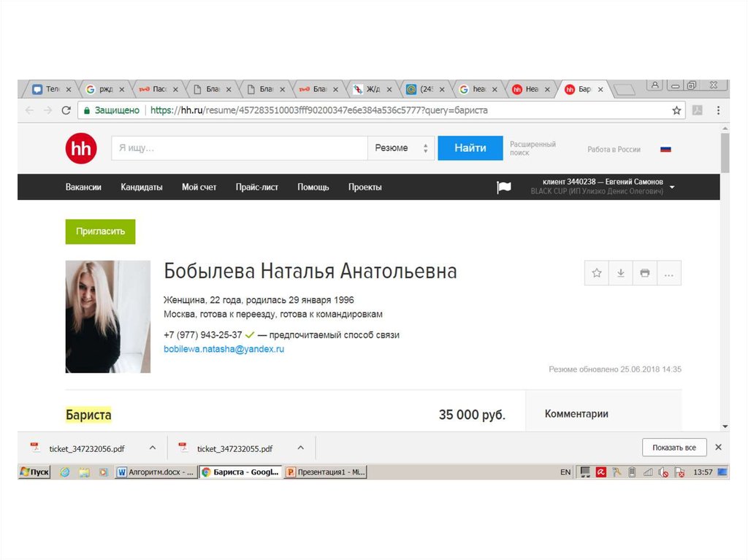Image resolution: width=748 pixels, height=560 pixels.
Task: Click the blue Найти search button
Action: point(470,148)
